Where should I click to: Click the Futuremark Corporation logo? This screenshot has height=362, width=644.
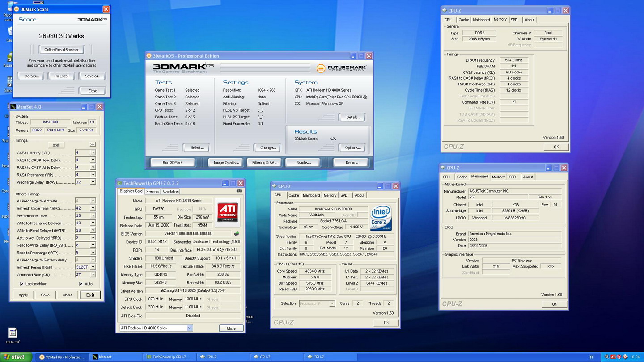[341, 68]
